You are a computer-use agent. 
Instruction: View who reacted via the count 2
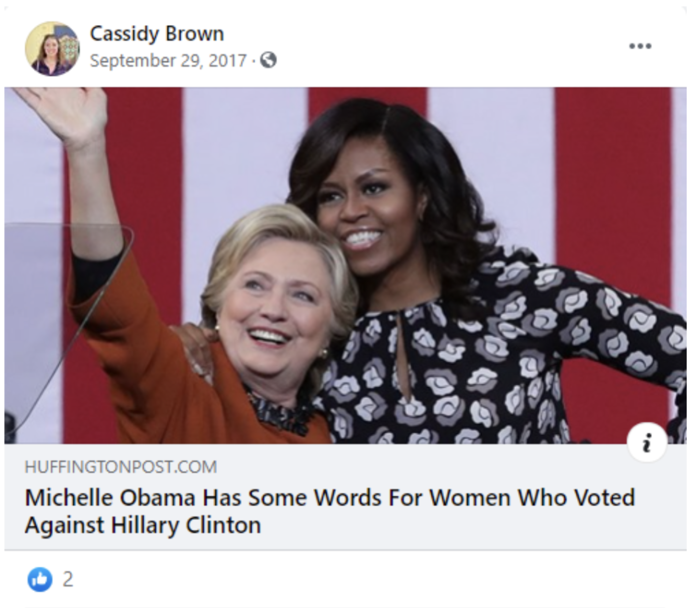coord(68,579)
